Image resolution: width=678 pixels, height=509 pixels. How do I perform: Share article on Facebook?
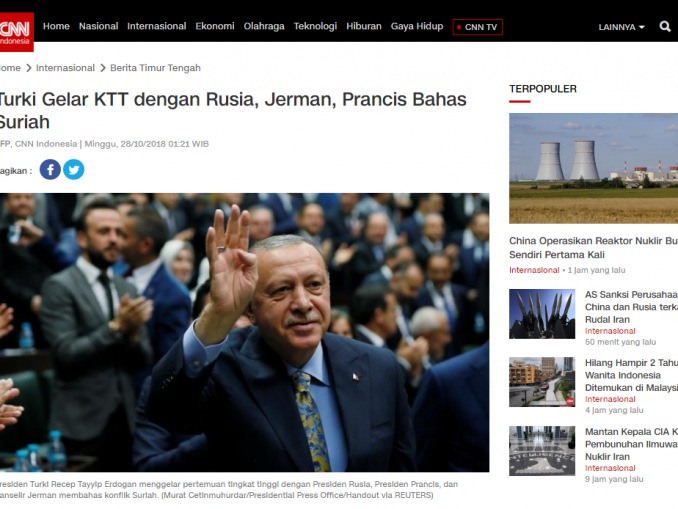coord(50,170)
